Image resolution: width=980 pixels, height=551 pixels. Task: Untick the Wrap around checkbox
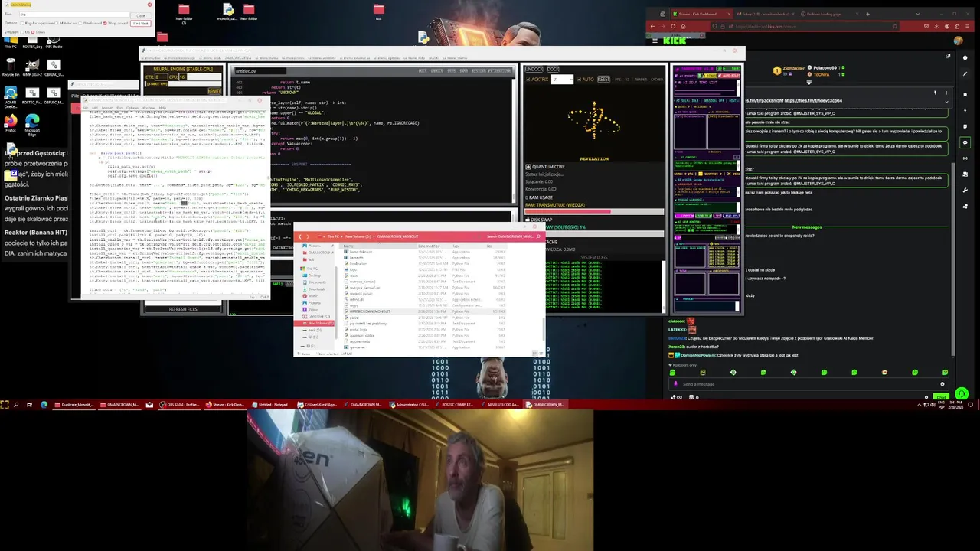[x=105, y=23]
